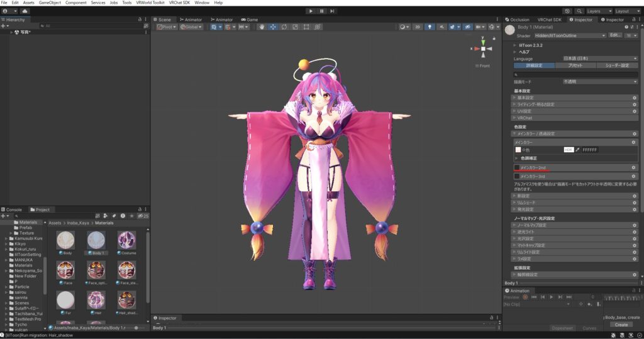The image size is (644, 339).
Task: Select the Rotate tool in Scene toolbar
Action: tap(284, 27)
